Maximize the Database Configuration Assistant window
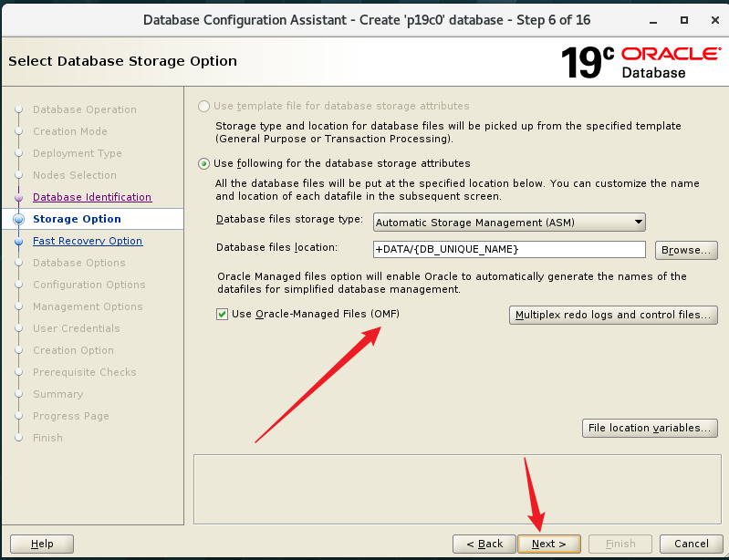The image size is (729, 560). click(x=684, y=20)
